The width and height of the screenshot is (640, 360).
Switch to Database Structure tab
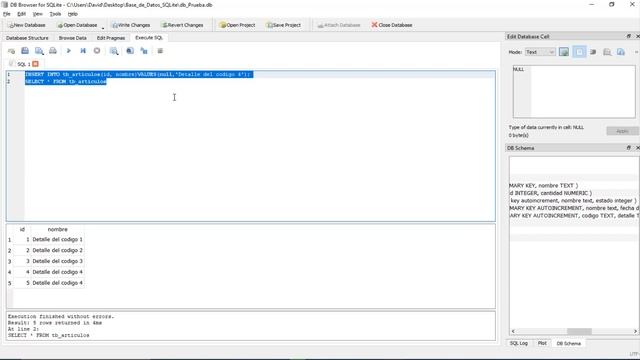point(27,38)
